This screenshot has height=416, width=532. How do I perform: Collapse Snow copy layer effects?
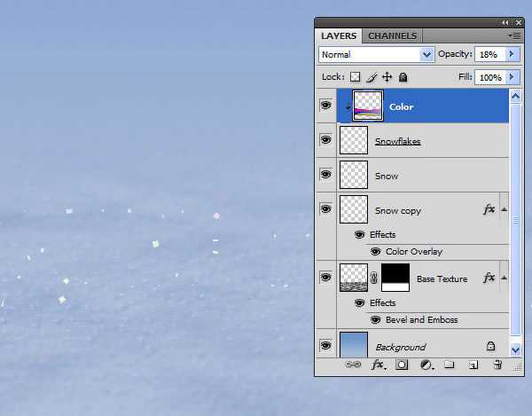click(x=505, y=209)
